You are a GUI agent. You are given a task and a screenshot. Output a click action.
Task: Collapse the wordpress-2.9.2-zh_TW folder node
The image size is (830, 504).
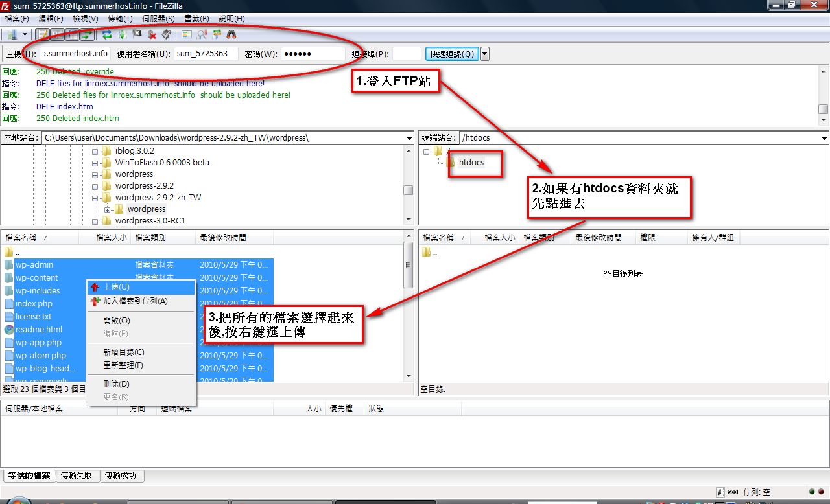(x=95, y=198)
